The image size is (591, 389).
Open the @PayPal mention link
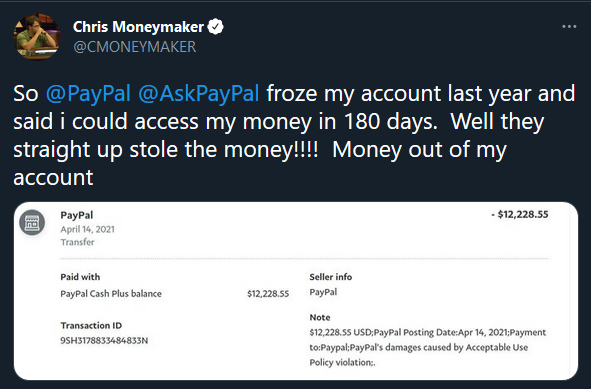click(x=88, y=93)
